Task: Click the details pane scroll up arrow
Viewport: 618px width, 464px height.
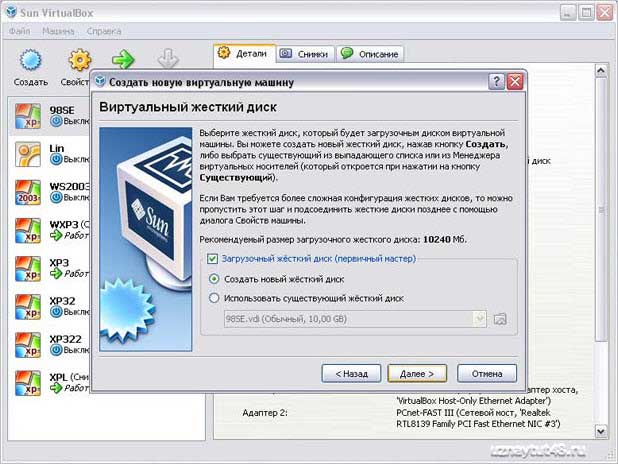Action: pyautogui.click(x=601, y=71)
